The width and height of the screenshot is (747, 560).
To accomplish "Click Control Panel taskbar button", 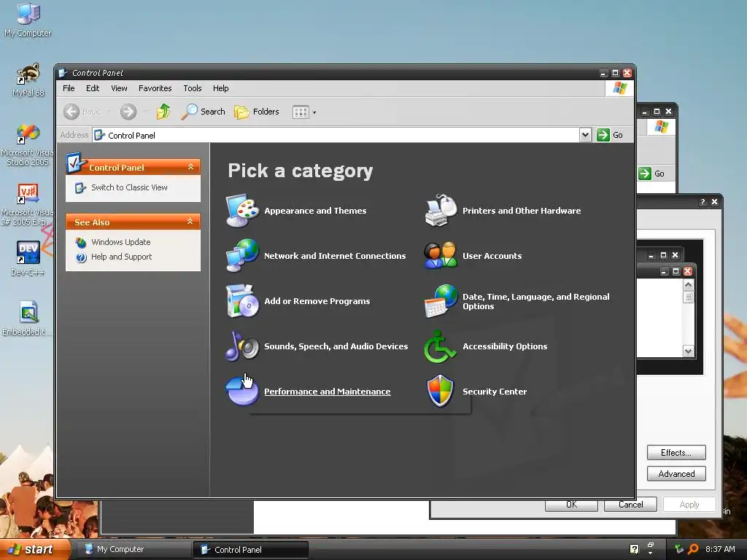I will [251, 550].
